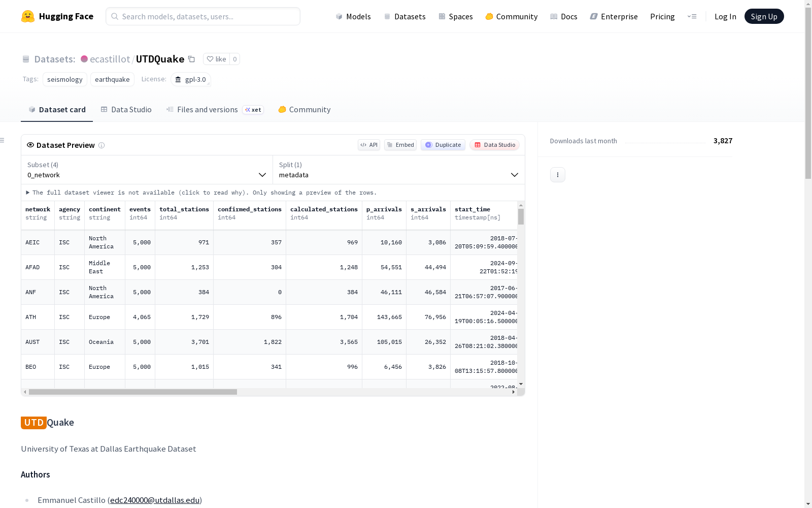812x508 pixels.
Task: Click the Log In link
Action: pyautogui.click(x=725, y=16)
